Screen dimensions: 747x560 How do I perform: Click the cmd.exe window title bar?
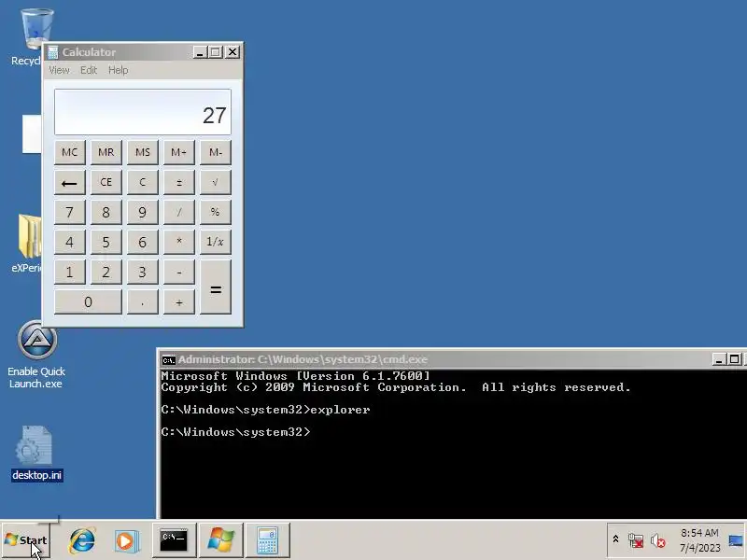[x=452, y=359]
